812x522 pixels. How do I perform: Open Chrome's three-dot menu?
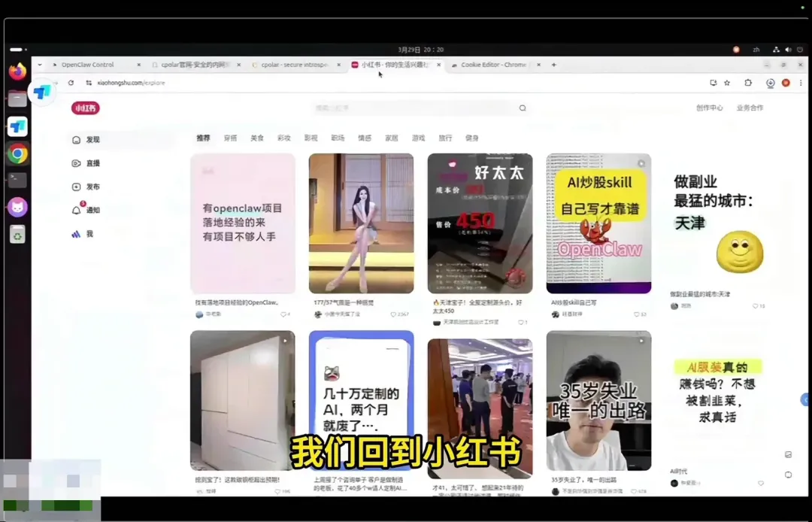(x=801, y=83)
